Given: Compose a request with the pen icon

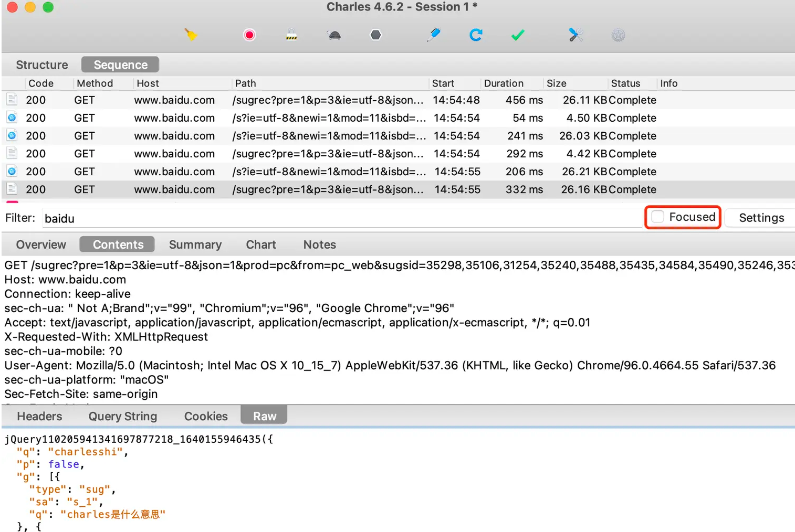Looking at the screenshot, I should click(434, 35).
